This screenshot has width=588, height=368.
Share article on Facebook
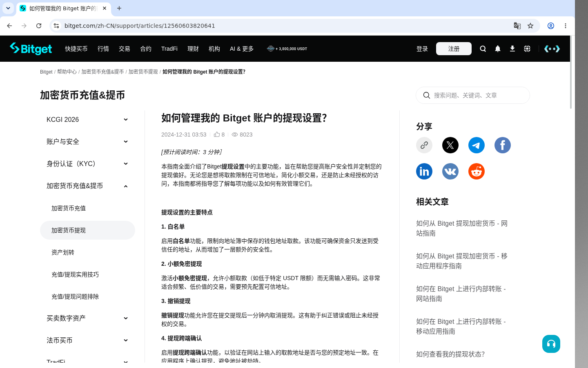point(503,145)
